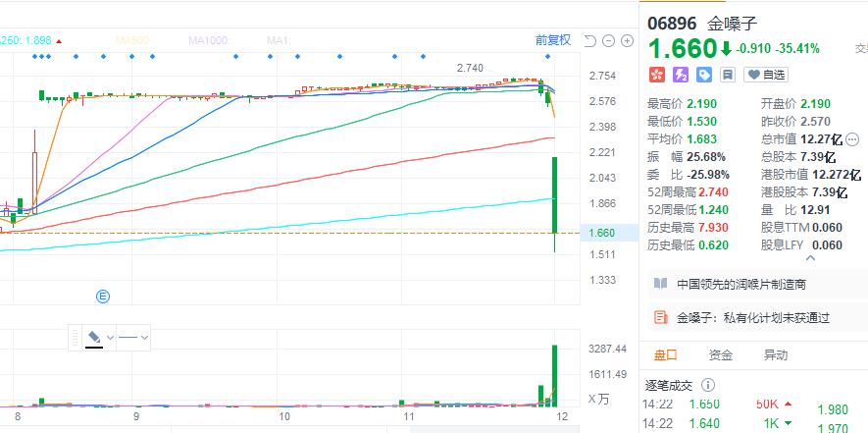Click the large 1.660 last price
This screenshot has height=433, width=868.
(683, 49)
